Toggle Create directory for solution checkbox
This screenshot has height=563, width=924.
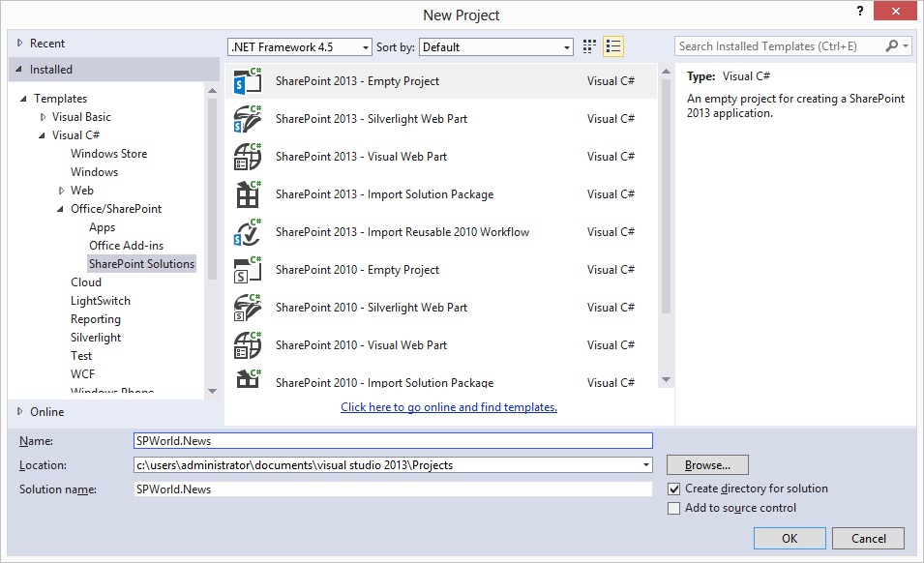(673, 489)
